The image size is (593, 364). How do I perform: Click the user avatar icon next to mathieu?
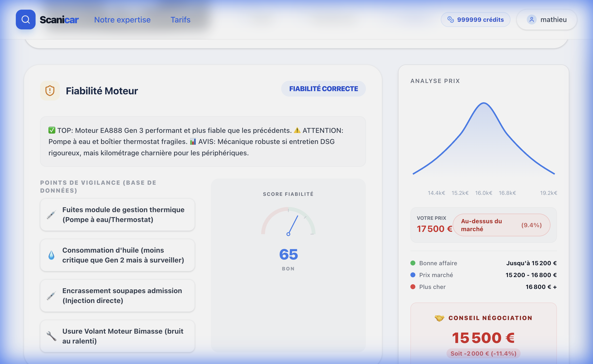(x=531, y=20)
